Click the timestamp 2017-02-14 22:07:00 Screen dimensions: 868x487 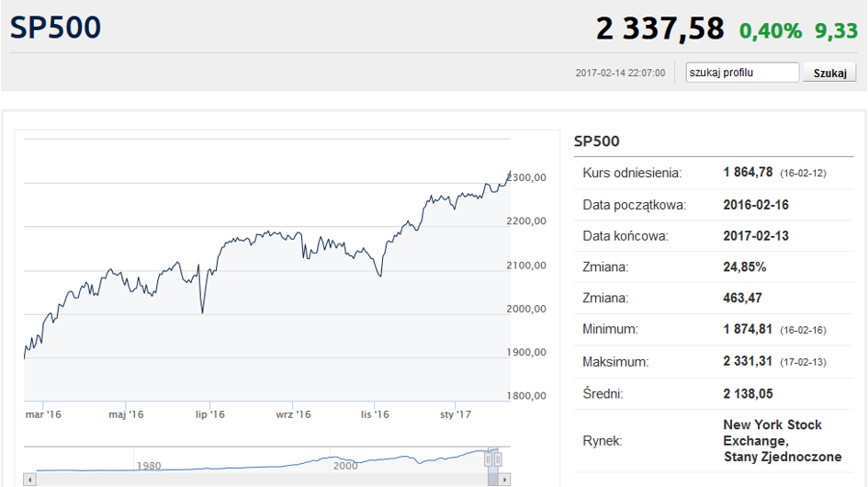[x=620, y=74]
